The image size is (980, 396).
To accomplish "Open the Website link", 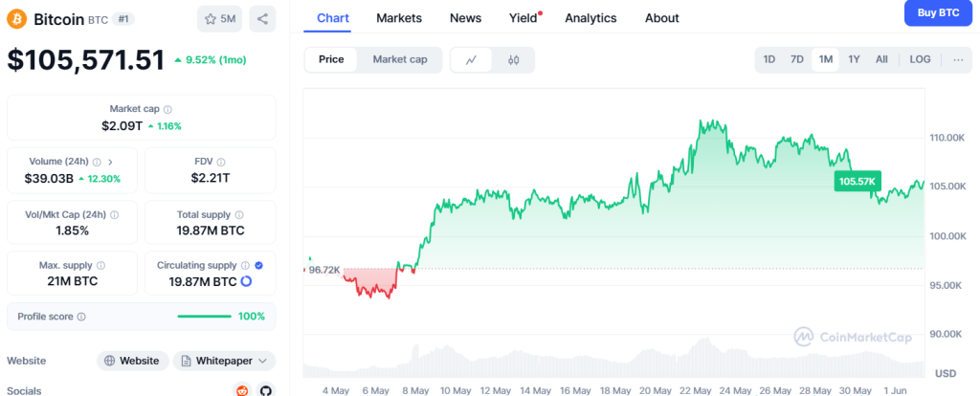I will (x=132, y=361).
